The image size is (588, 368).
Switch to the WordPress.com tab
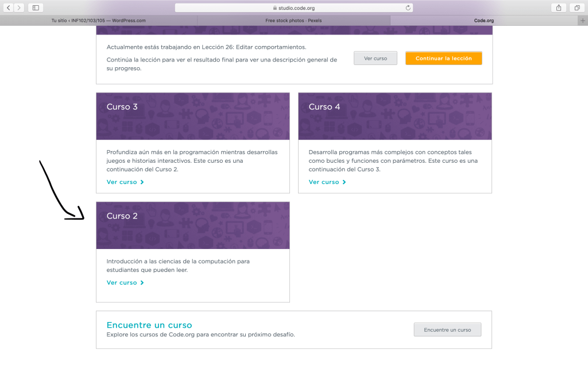(x=98, y=20)
